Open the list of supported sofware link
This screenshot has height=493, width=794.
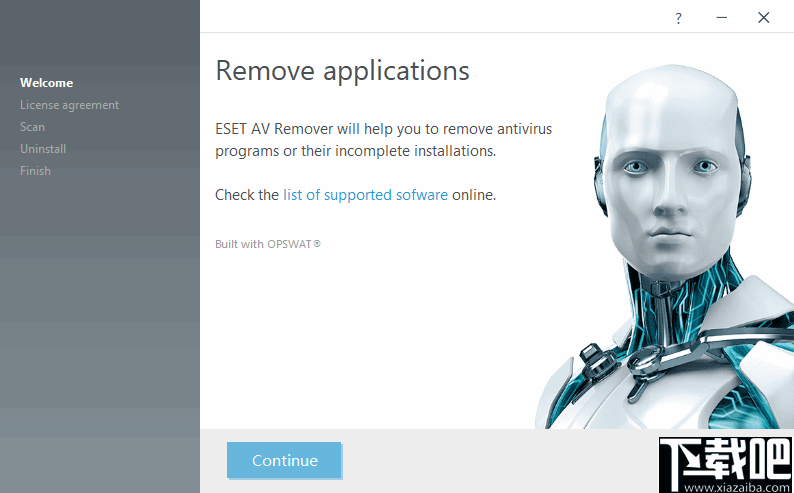coord(365,195)
